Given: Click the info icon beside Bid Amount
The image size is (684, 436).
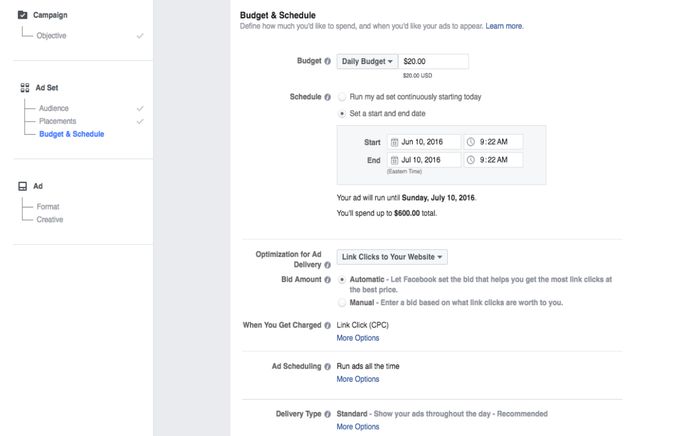Looking at the screenshot, I should [328, 280].
